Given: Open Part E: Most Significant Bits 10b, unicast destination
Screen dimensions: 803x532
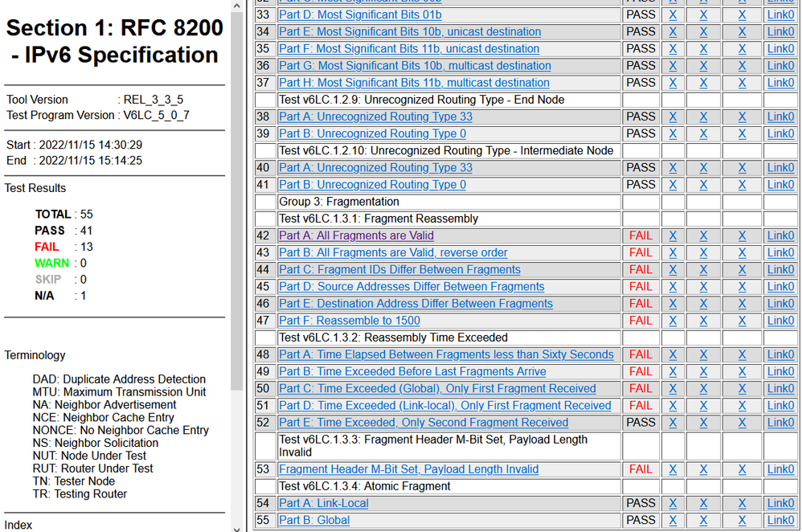Looking at the screenshot, I should tap(410, 32).
